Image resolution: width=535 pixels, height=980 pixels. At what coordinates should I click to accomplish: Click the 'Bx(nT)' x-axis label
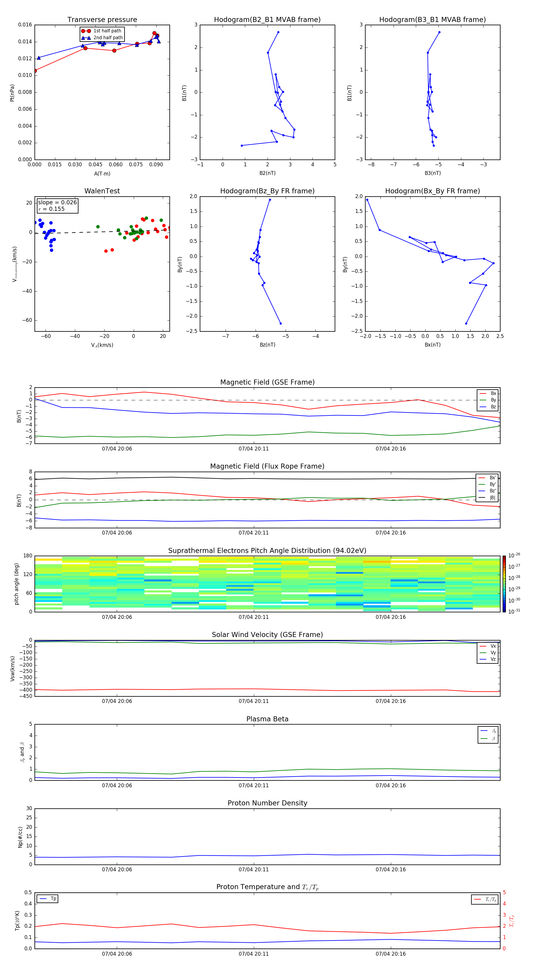click(432, 345)
